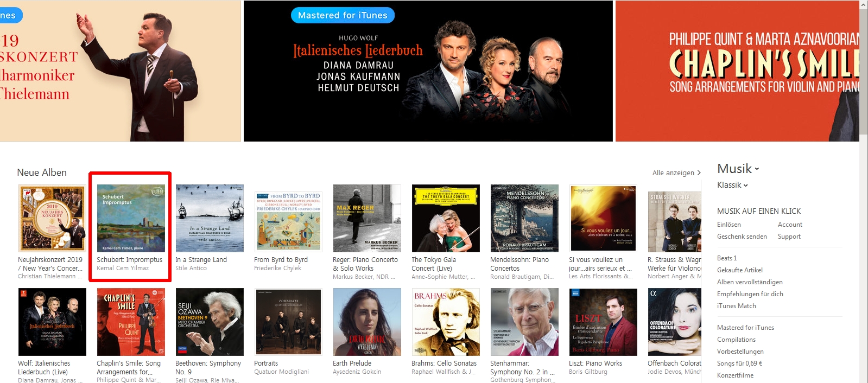This screenshot has height=383, width=868.
Task: Select Brahms Cello Sonatas album cover
Action: [446, 322]
